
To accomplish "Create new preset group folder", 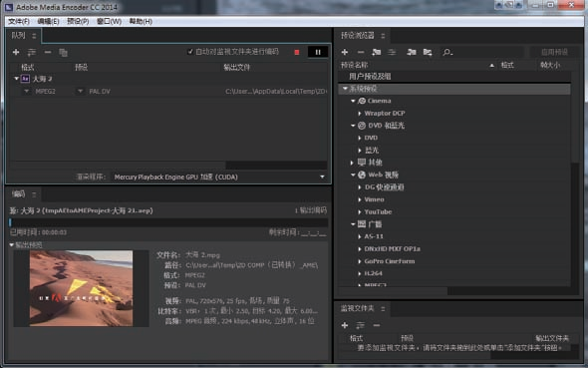I will (376, 52).
